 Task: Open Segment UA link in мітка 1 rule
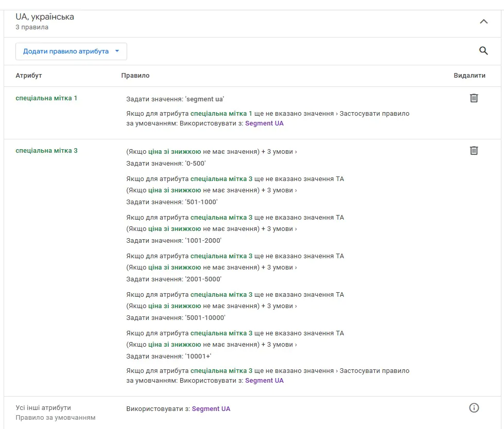tap(264, 123)
